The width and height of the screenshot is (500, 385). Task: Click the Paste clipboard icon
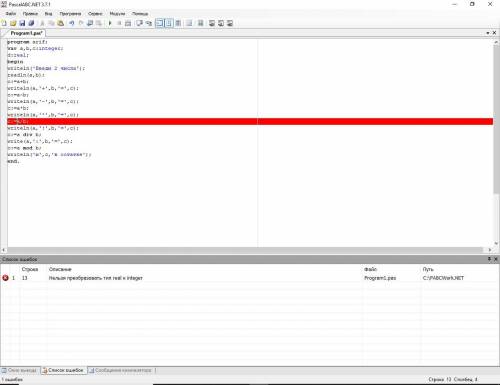click(x=61, y=23)
